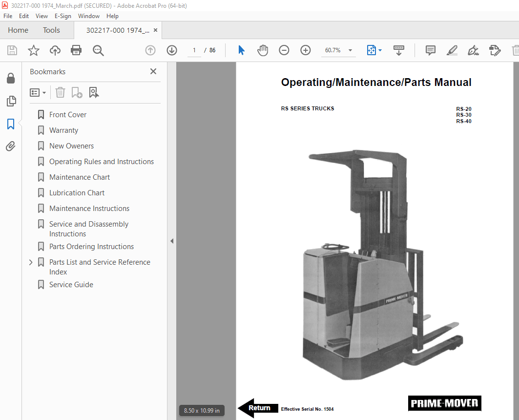519x420 pixels.
Task: Go to next page arrow
Action: point(172,50)
